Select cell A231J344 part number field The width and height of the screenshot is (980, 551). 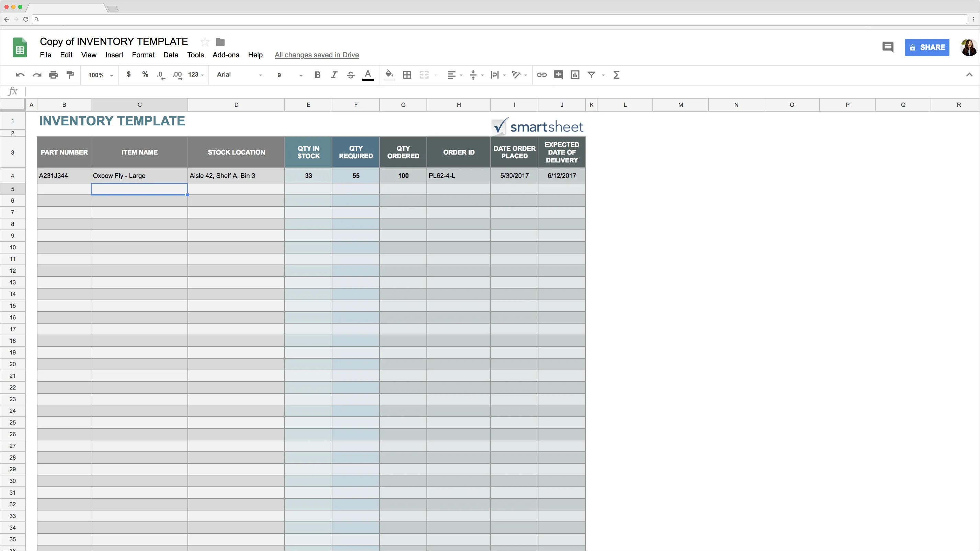(64, 175)
